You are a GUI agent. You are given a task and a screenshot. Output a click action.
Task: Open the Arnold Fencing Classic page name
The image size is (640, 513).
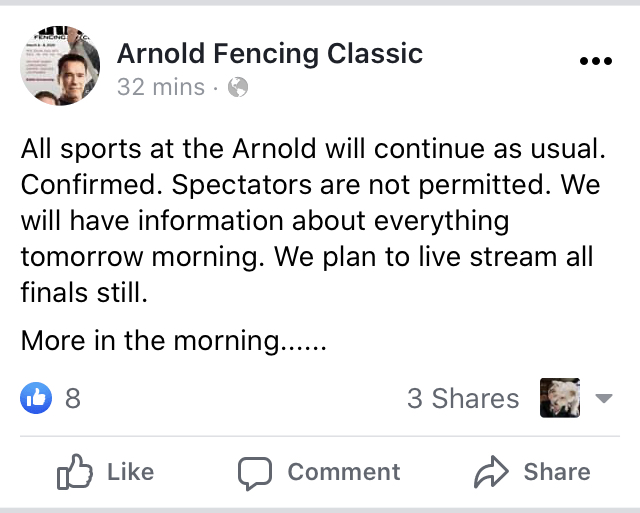(270, 53)
